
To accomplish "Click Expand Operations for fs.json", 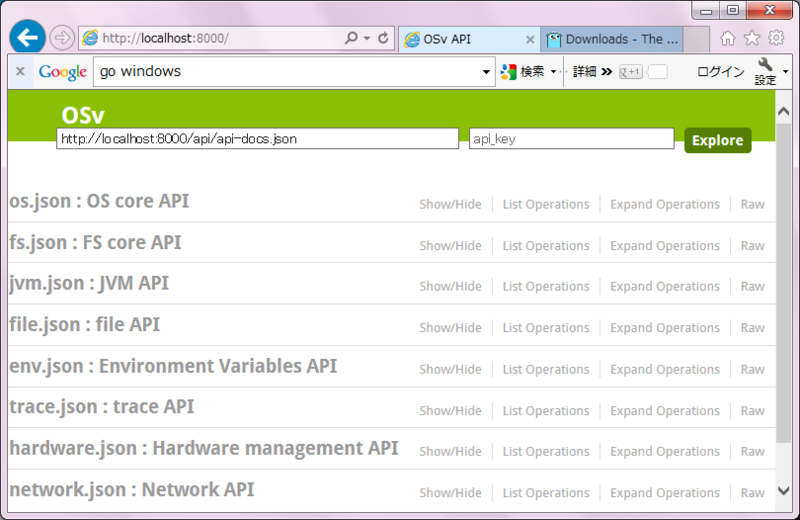I will (x=665, y=245).
